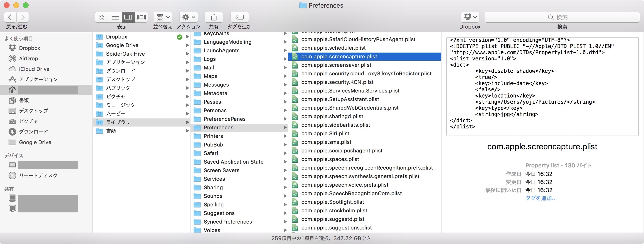This screenshot has width=644, height=244.
Task: Switch to column view
Action: [128, 17]
